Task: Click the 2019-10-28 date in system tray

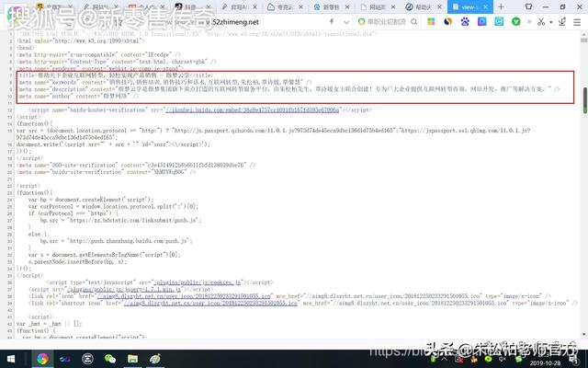Action: pos(545,363)
